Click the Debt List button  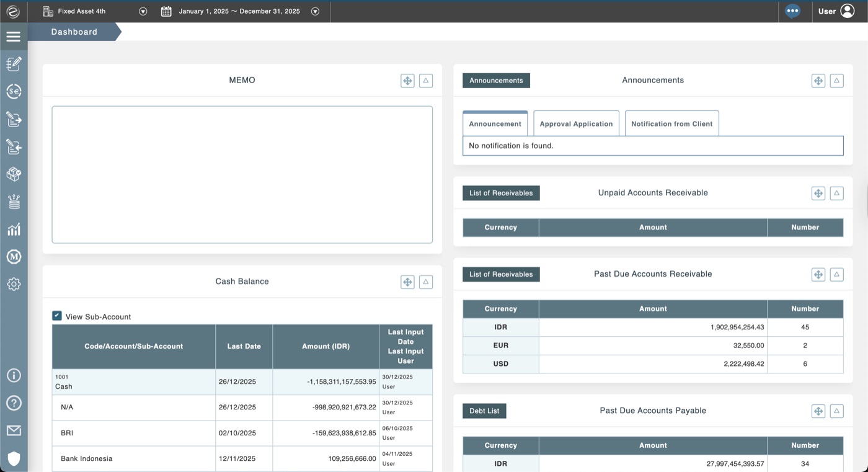tap(484, 411)
